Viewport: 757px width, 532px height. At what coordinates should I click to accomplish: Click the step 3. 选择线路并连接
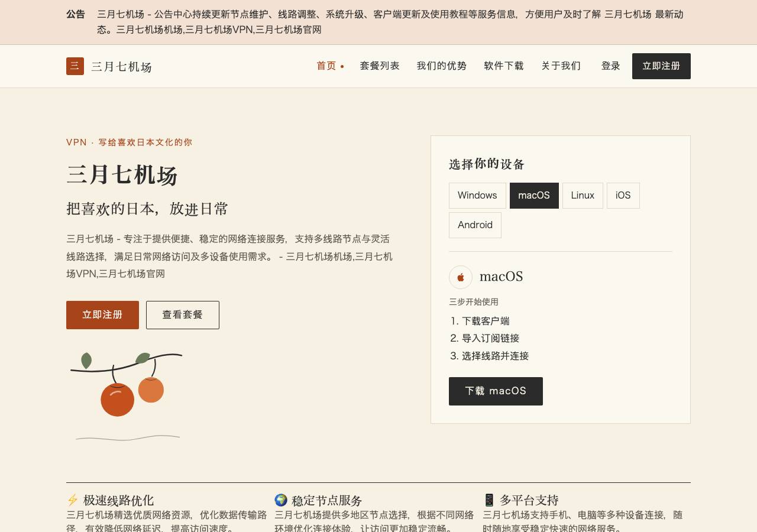(x=489, y=356)
